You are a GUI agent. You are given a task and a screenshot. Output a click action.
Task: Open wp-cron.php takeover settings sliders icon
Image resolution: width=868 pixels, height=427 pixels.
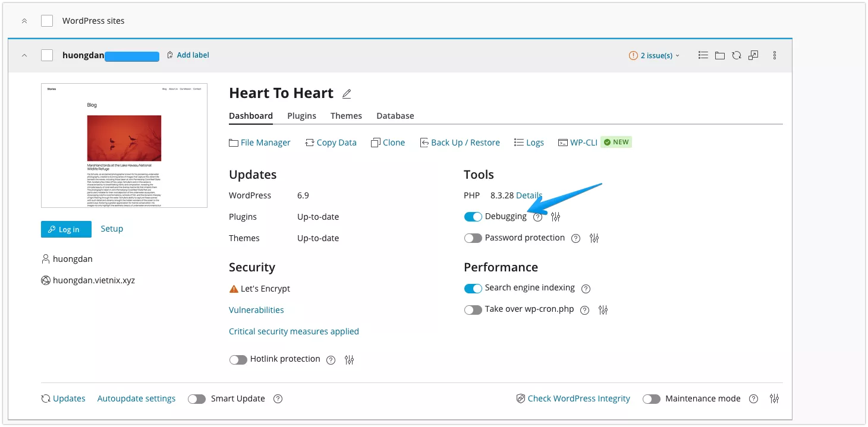click(x=603, y=309)
